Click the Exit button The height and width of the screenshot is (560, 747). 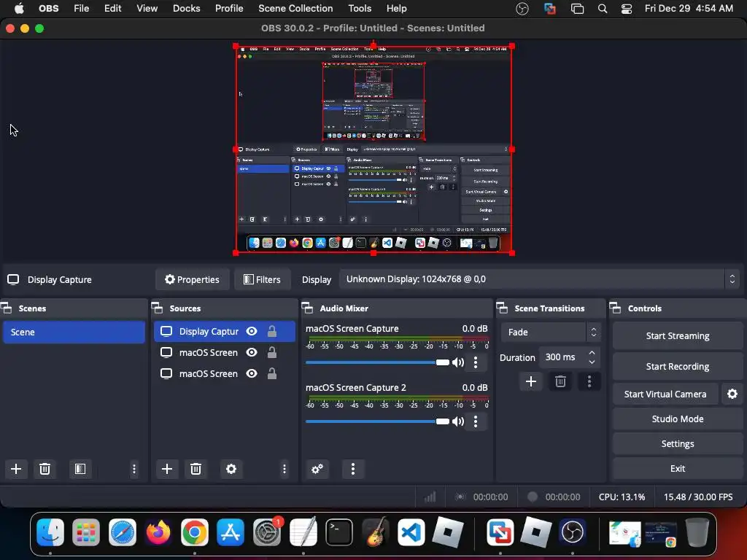(678, 468)
